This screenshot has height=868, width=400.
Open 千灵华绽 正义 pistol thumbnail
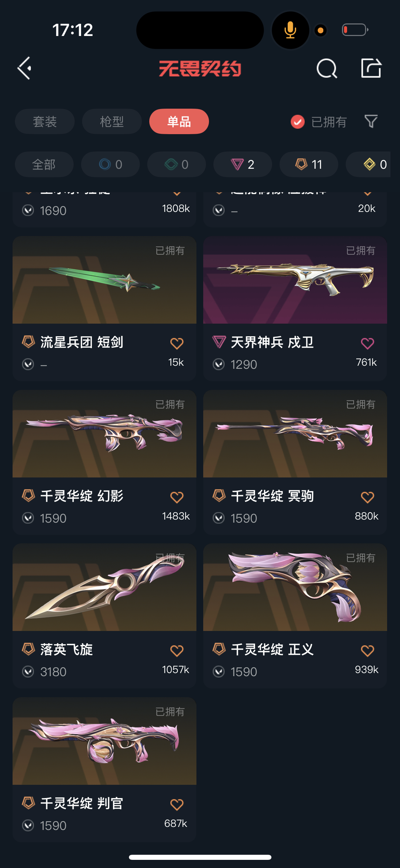[295, 587]
